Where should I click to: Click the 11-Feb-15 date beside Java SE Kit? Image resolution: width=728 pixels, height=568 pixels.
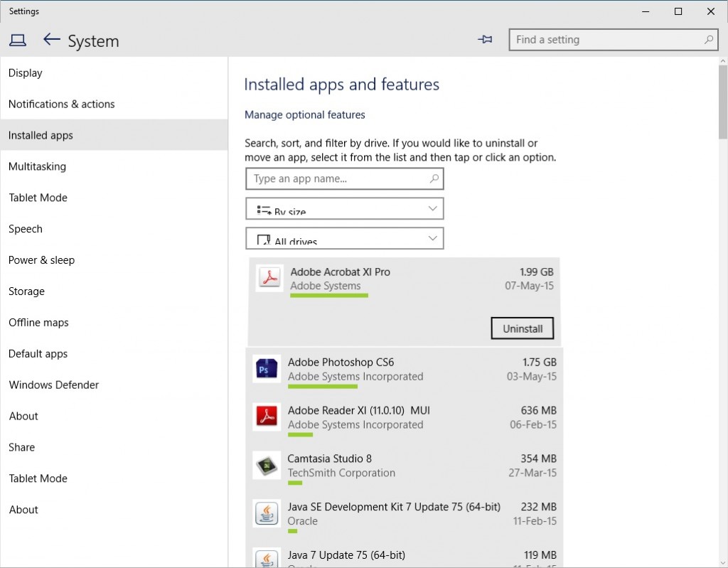pyautogui.click(x=535, y=521)
